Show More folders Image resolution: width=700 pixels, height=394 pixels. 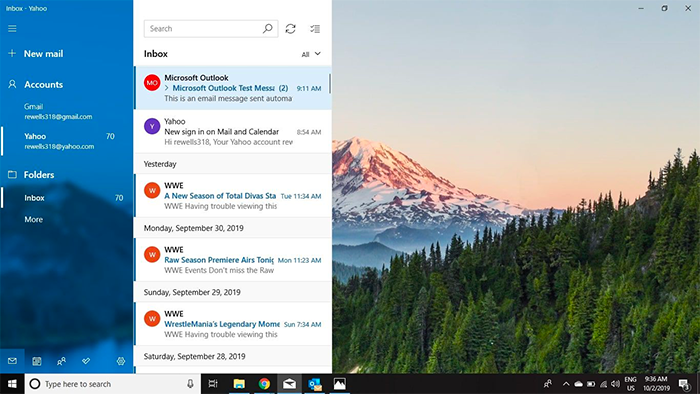(33, 220)
